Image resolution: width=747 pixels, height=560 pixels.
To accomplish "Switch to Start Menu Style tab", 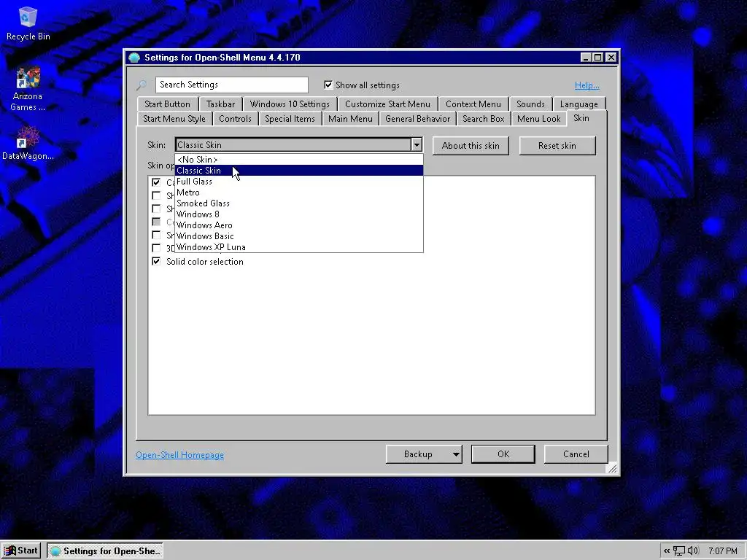I will [174, 119].
